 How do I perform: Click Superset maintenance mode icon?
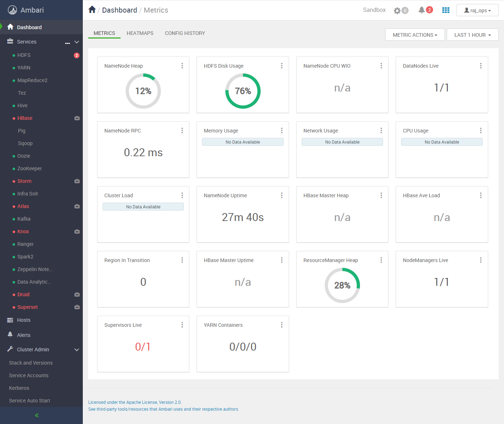point(77,307)
